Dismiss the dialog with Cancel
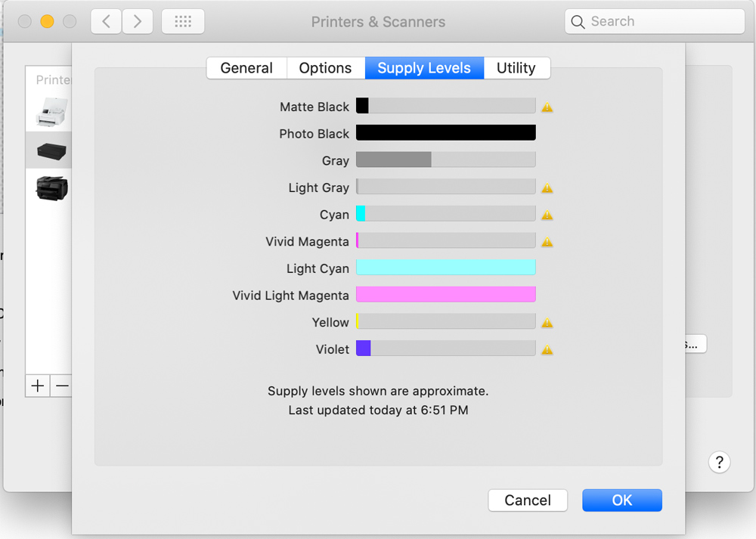The image size is (756, 539). [528, 500]
